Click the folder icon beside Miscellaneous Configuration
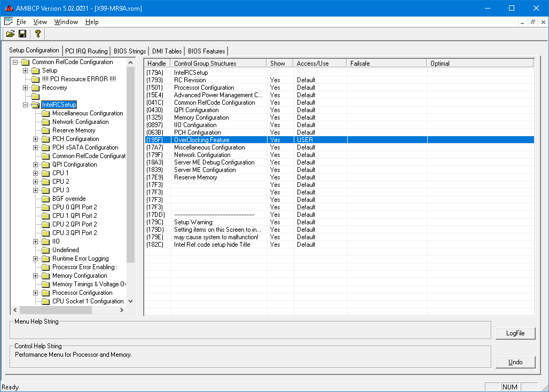 click(x=45, y=113)
